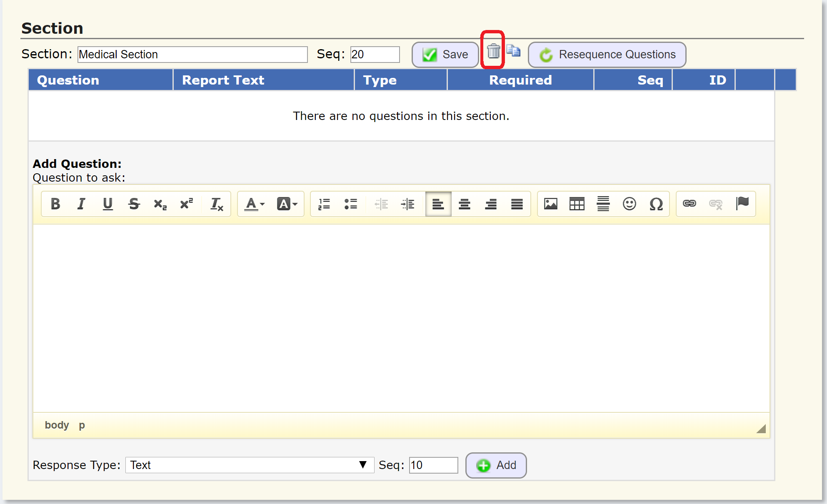Open the smiley emoticon picker
The height and width of the screenshot is (504, 827).
pyautogui.click(x=629, y=204)
